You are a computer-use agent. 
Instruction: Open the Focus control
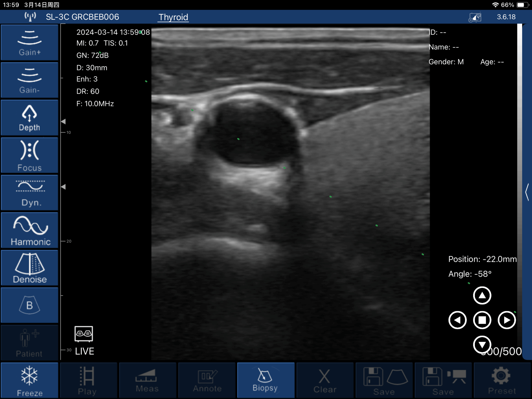(x=29, y=155)
